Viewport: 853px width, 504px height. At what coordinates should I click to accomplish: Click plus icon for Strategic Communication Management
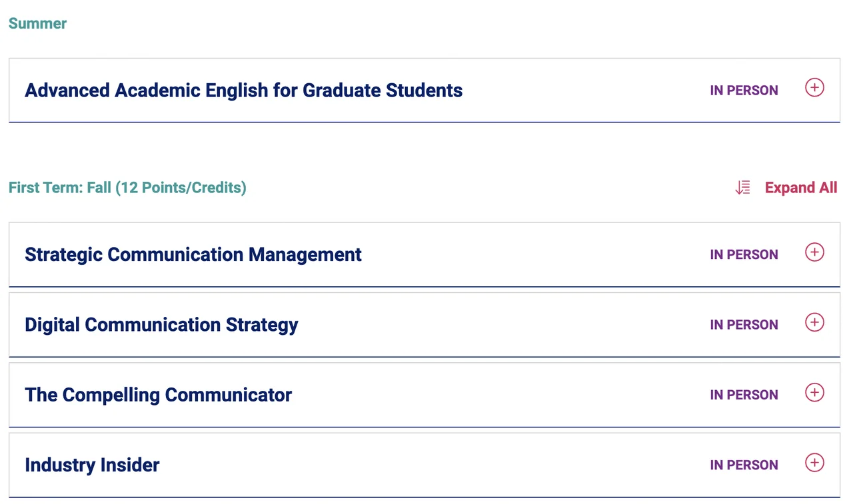click(814, 252)
